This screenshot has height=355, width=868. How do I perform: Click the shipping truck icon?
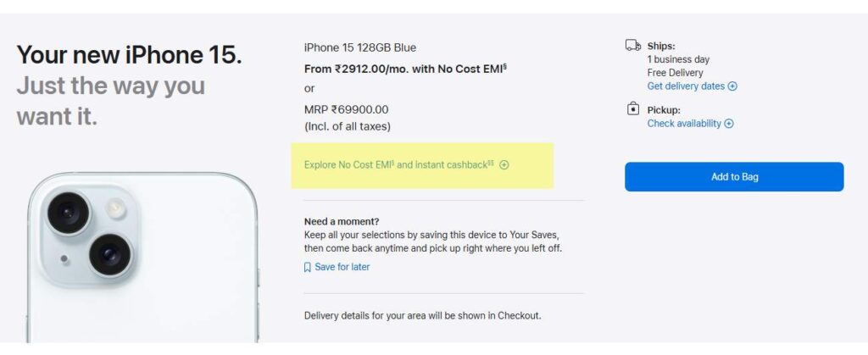(x=632, y=46)
